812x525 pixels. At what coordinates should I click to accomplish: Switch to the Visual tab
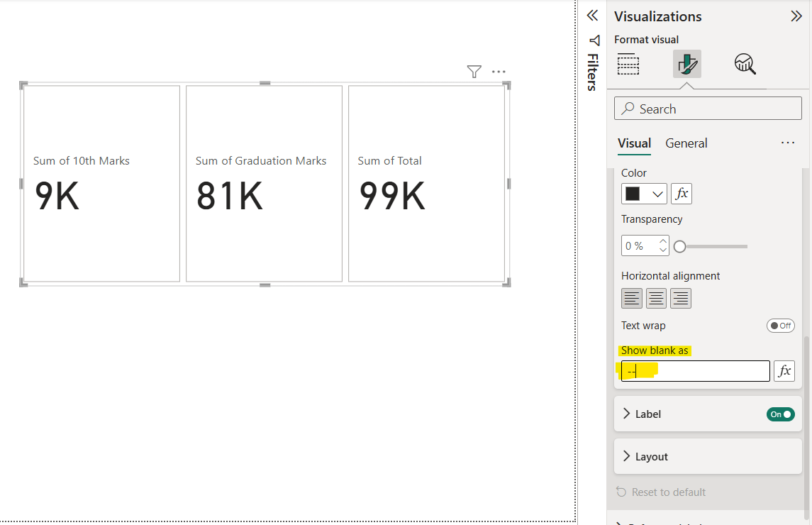click(x=634, y=143)
